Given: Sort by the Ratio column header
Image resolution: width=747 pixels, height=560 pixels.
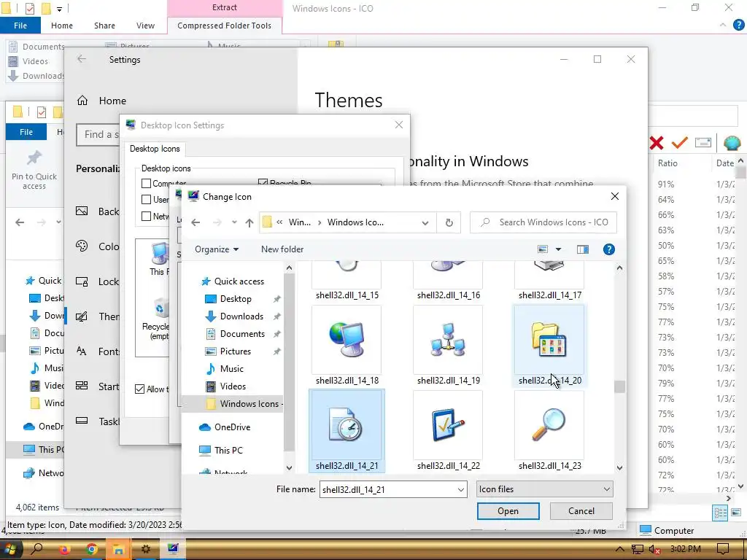Looking at the screenshot, I should (667, 163).
